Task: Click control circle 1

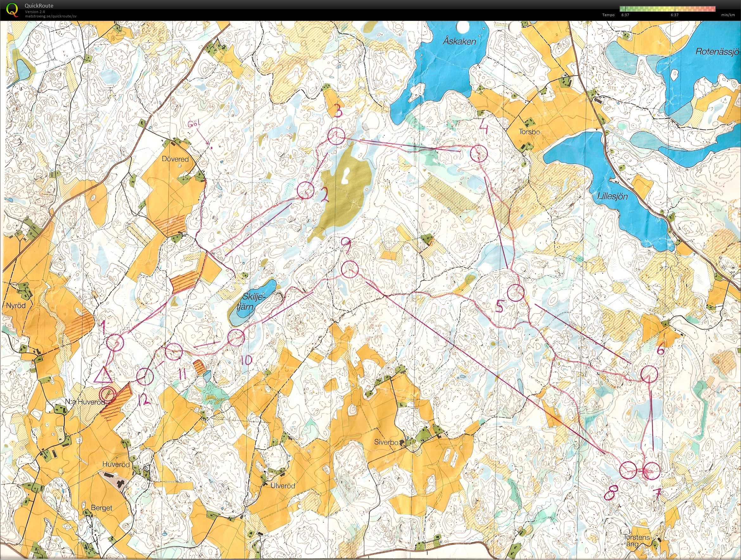Action: pos(115,343)
